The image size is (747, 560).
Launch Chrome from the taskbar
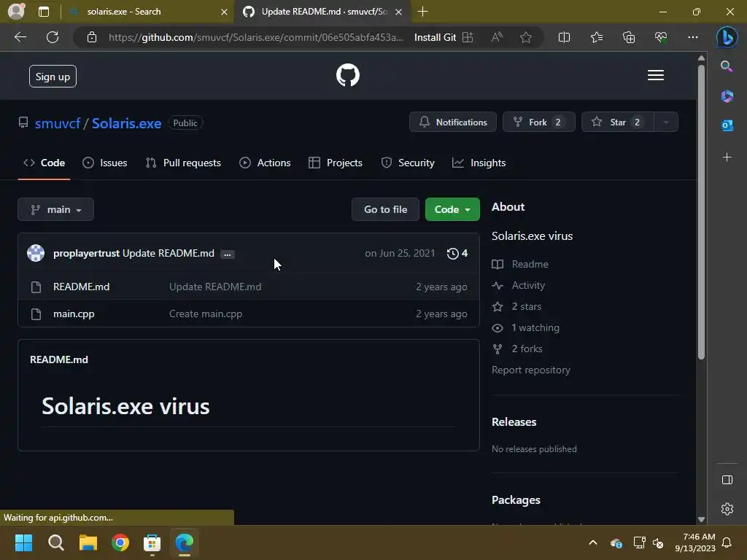tap(120, 542)
